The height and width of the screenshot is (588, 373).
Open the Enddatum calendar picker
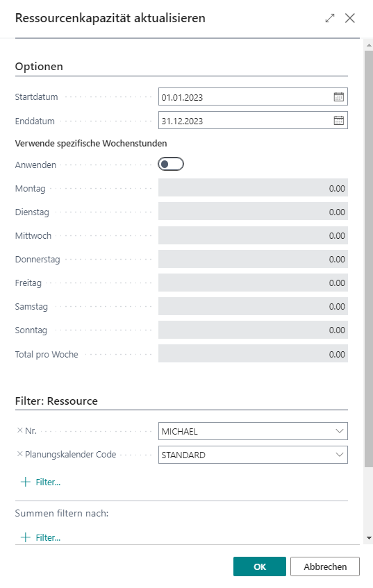point(338,121)
